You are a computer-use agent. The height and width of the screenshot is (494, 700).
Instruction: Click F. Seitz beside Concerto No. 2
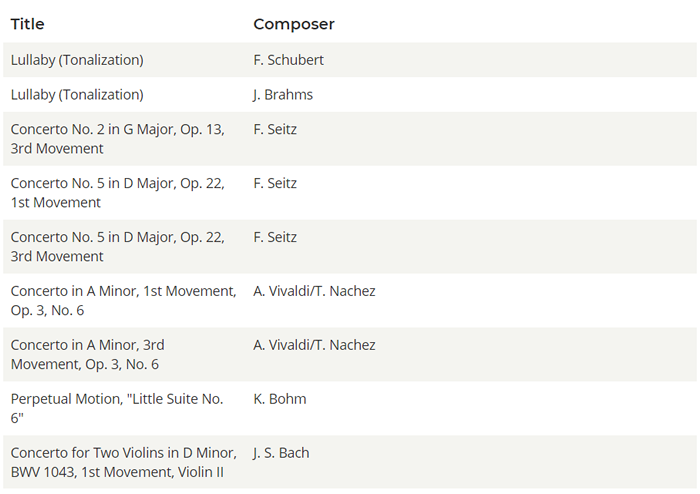(275, 129)
